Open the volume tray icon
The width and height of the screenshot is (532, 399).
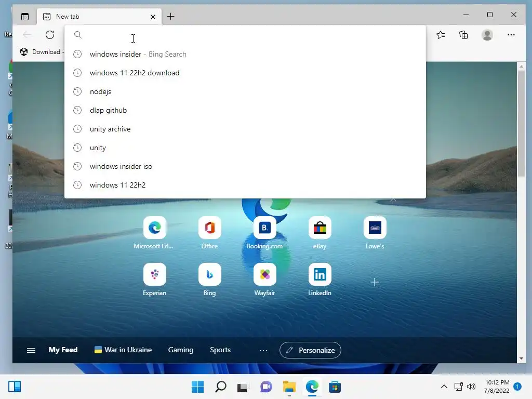tap(471, 387)
